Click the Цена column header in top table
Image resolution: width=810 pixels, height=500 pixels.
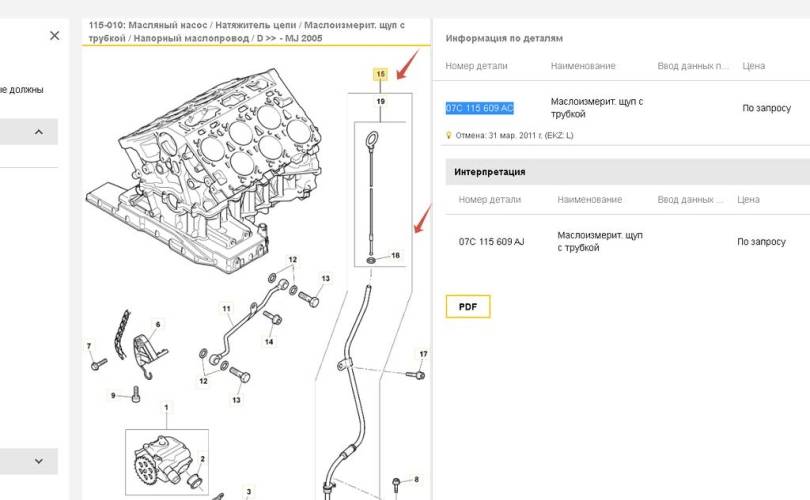(754, 66)
